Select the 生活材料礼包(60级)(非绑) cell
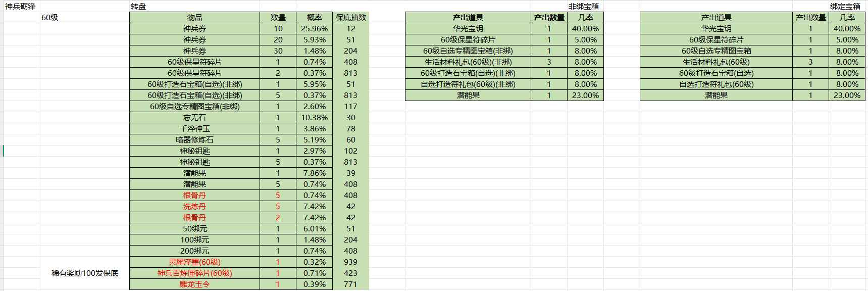 468,62
